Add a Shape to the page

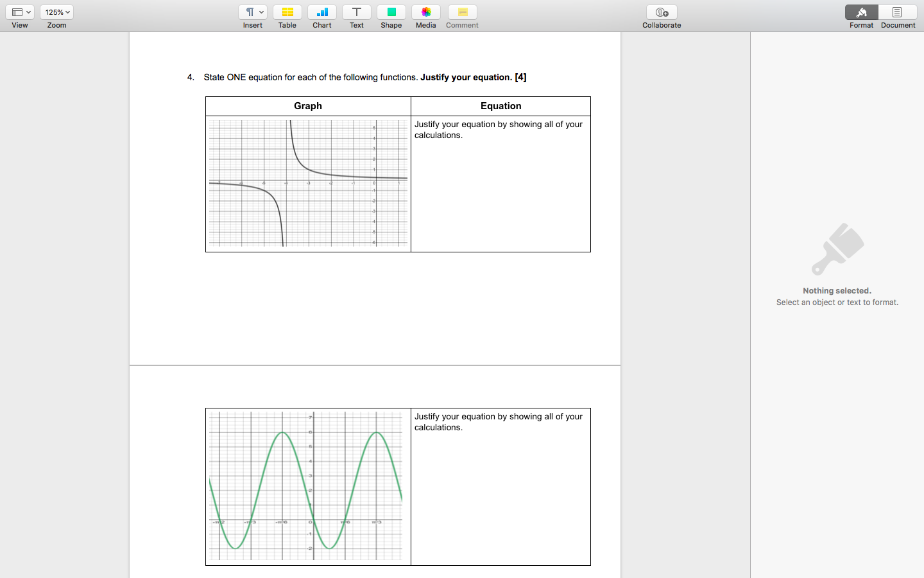[x=391, y=12]
